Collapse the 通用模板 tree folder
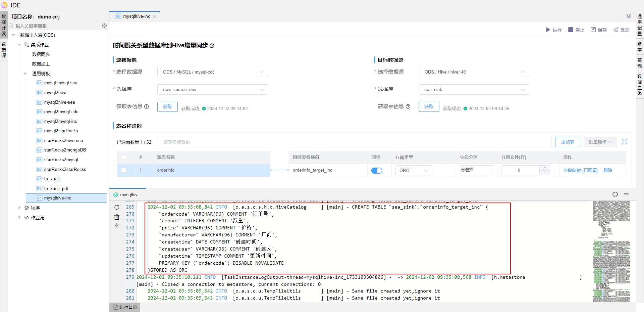Image resolution: width=644 pixels, height=312 pixels. coord(25,74)
